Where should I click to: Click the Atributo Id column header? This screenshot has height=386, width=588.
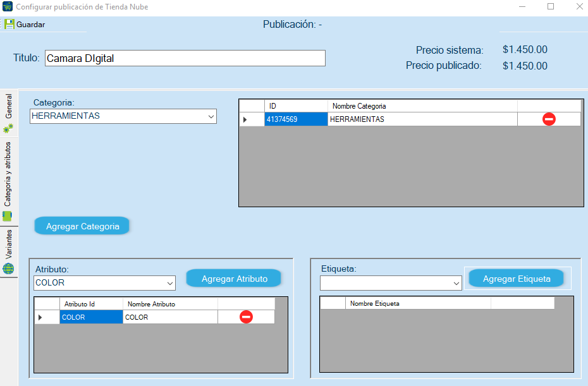(x=91, y=304)
